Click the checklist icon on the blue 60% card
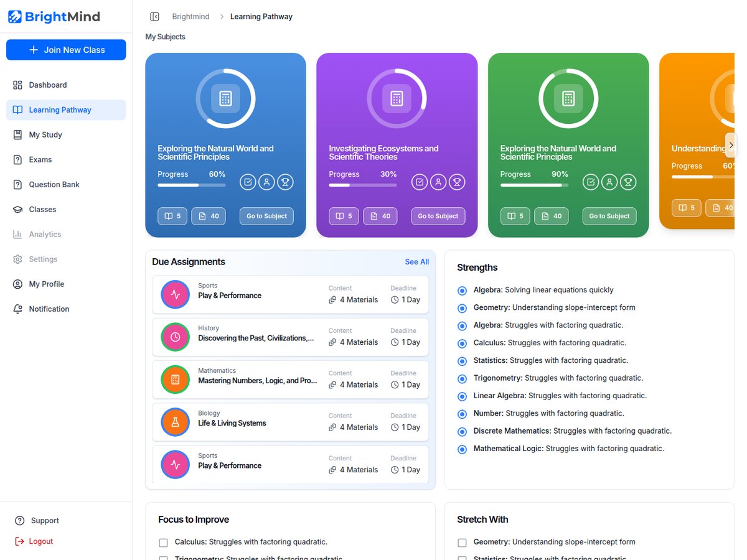Image resolution: width=747 pixels, height=560 pixels. pos(248,182)
